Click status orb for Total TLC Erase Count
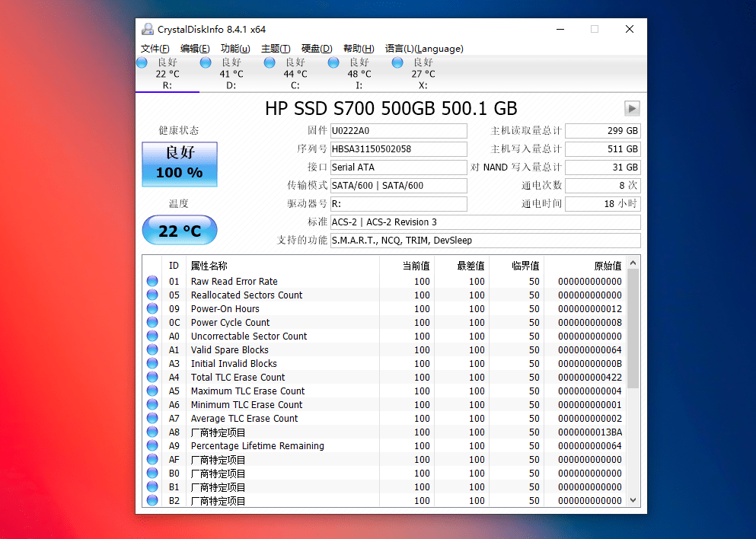756x539 pixels. pos(152,377)
